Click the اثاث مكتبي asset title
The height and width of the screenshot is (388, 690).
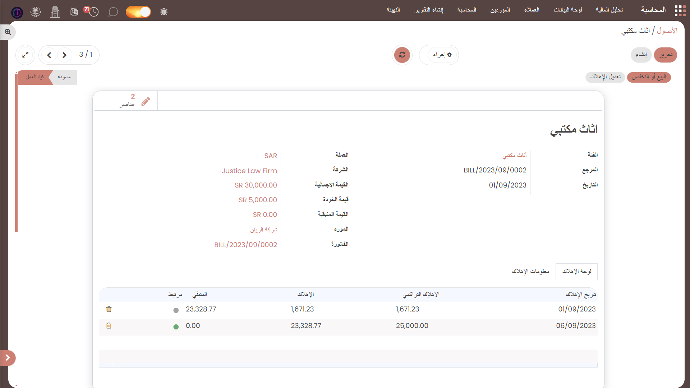573,130
